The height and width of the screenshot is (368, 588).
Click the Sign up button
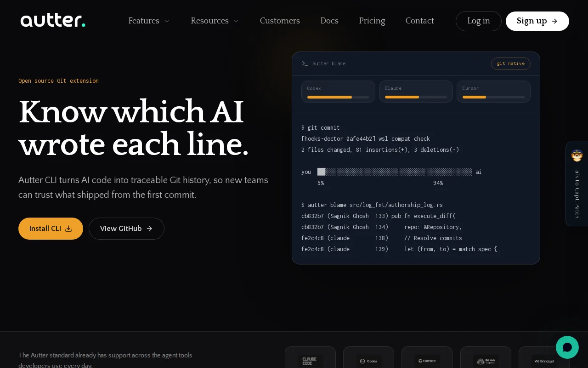[x=537, y=21]
